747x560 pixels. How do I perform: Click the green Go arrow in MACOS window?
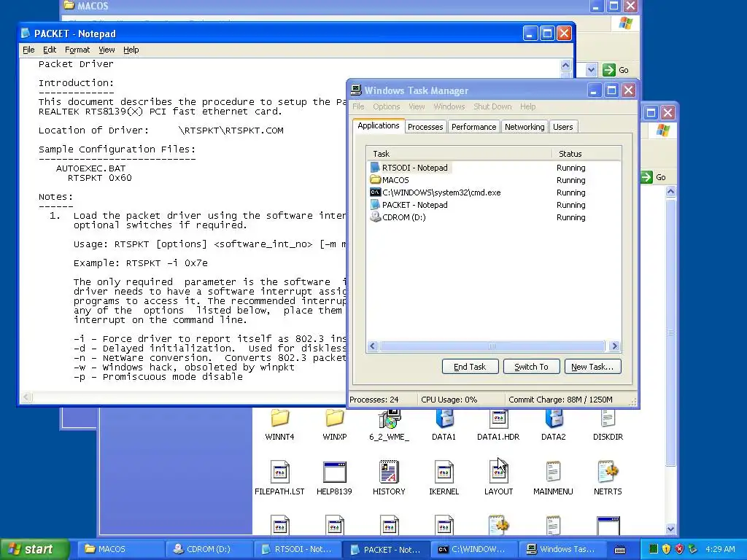pos(609,70)
